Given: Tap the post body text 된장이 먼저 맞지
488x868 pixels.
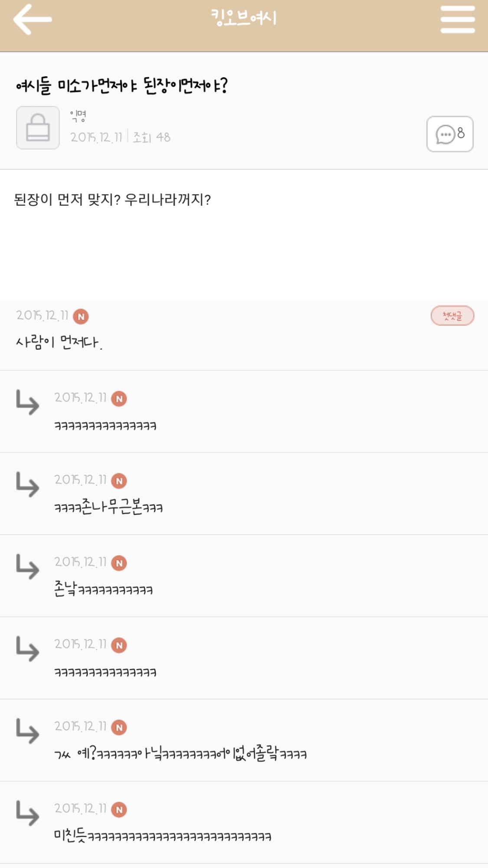Looking at the screenshot, I should pos(112,200).
